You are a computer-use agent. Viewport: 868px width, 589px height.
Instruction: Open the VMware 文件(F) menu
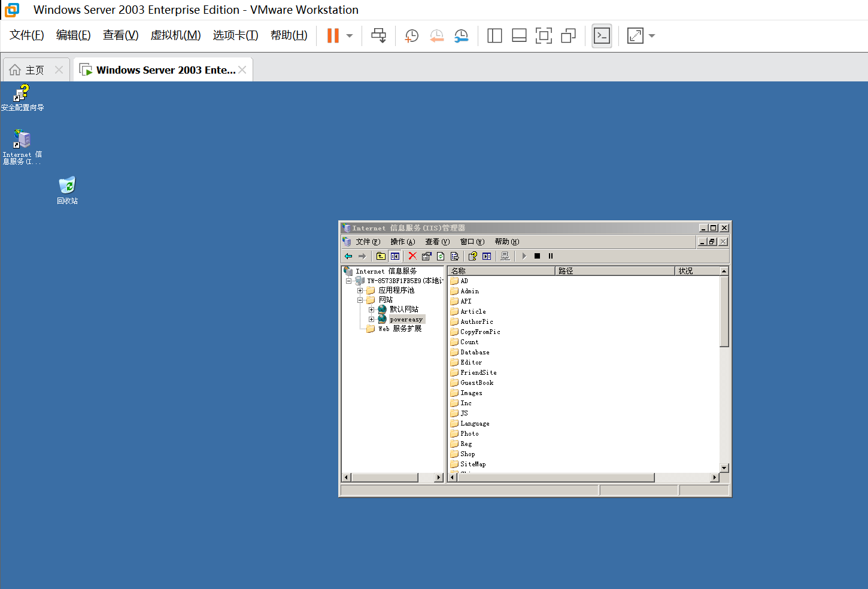(x=27, y=35)
